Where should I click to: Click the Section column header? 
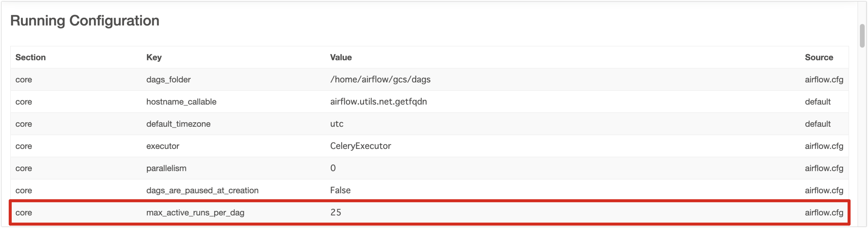tap(31, 57)
